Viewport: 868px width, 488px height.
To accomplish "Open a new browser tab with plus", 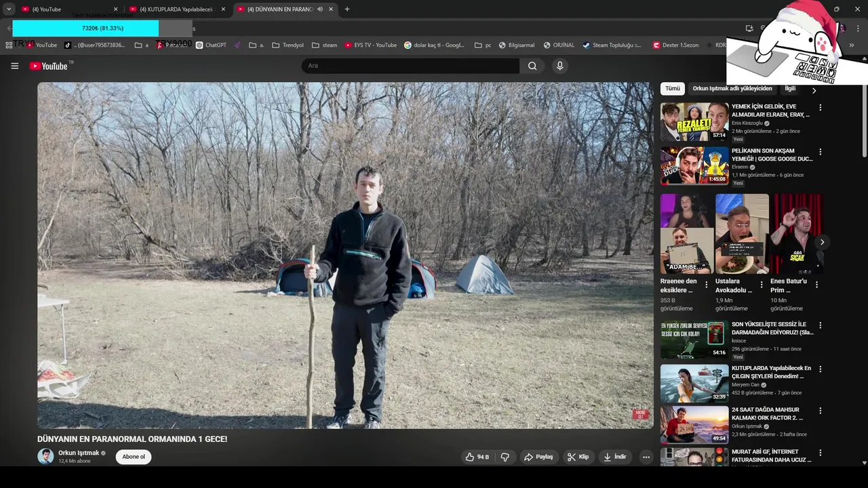I will (347, 9).
